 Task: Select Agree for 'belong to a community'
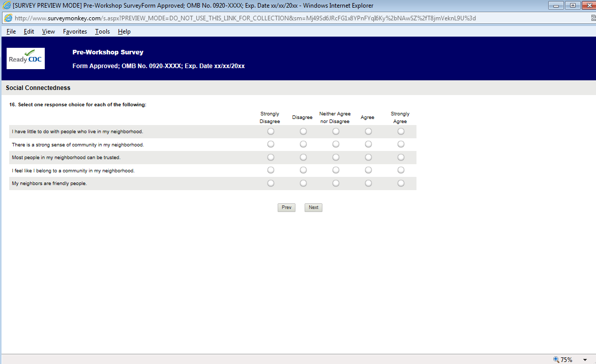(x=368, y=170)
